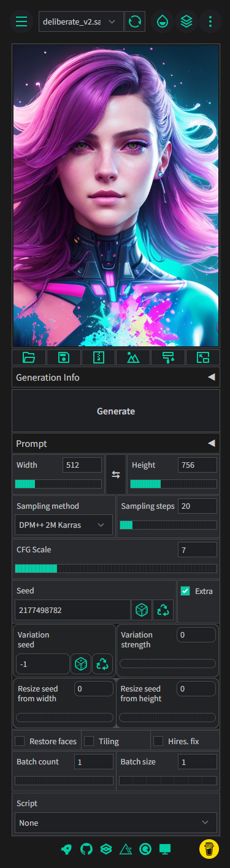Randomize variation seed with dice icon
This screenshot has width=230, height=868.
coord(81,664)
